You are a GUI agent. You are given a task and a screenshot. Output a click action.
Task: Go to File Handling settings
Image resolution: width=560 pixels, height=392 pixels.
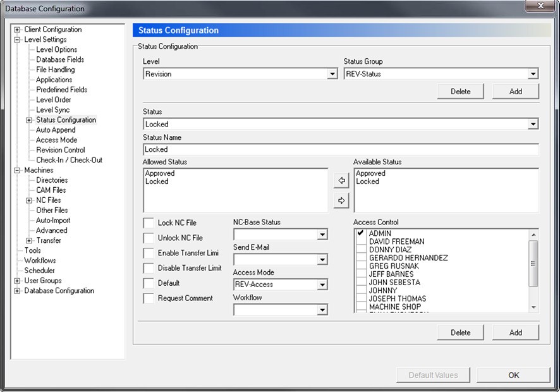56,70
